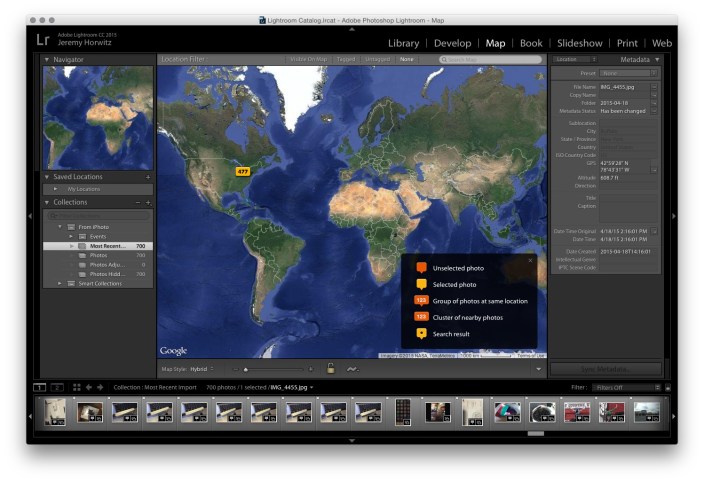The image size is (704, 482).
Task: Click the GPS tracklog icon
Action: coord(352,369)
